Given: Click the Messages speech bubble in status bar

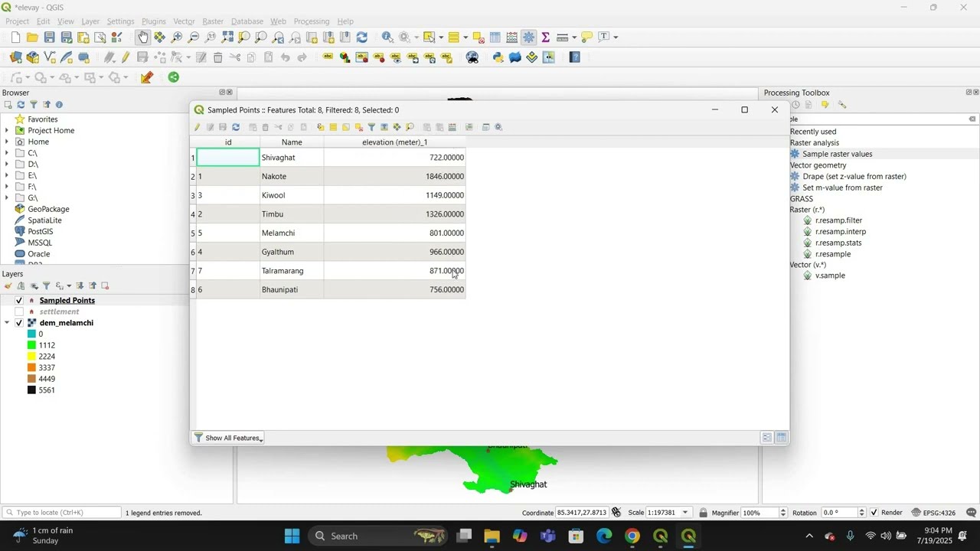Looking at the screenshot, I should coord(972,513).
